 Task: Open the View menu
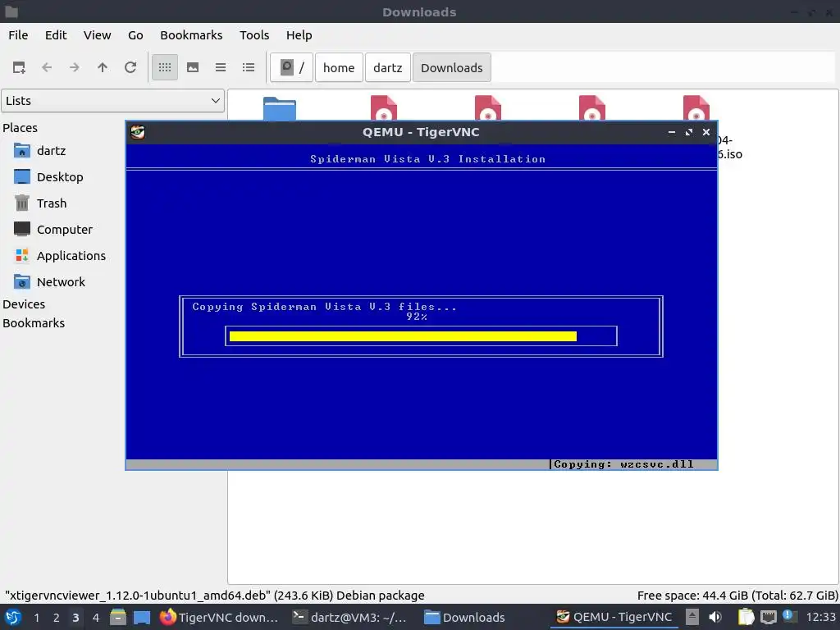click(97, 35)
